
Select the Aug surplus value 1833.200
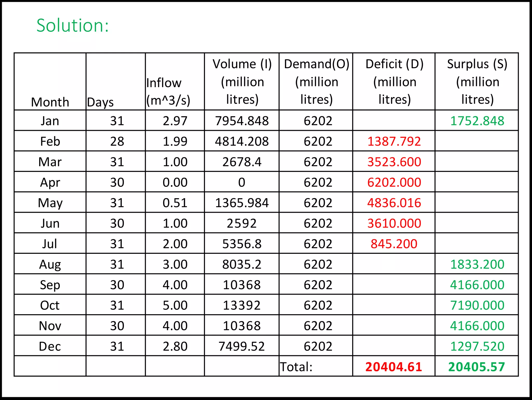coord(477,264)
